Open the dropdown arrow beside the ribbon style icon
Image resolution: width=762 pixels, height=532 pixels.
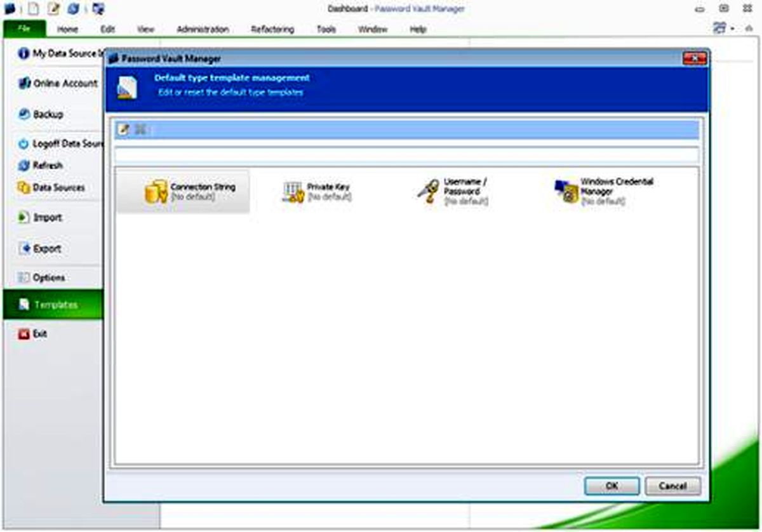[x=732, y=29]
